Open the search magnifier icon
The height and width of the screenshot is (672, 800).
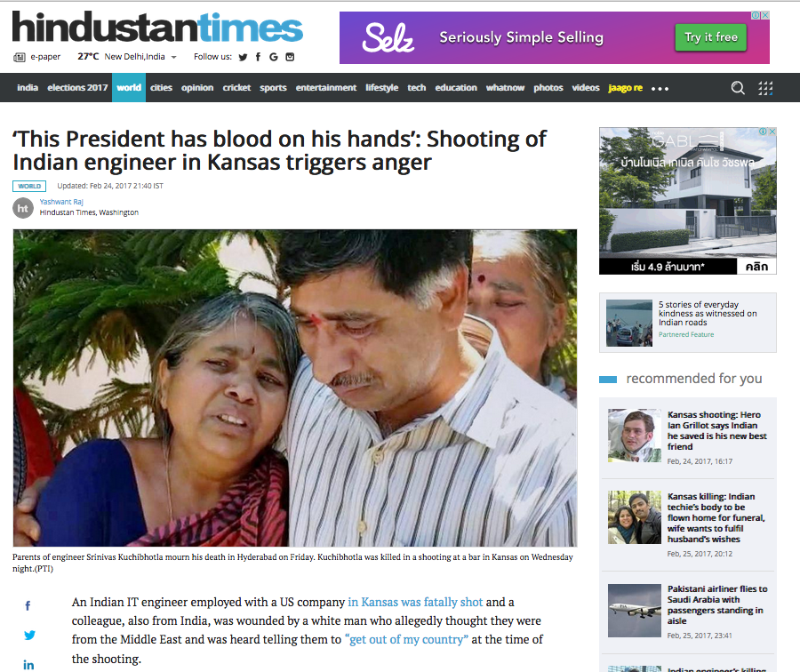click(738, 88)
